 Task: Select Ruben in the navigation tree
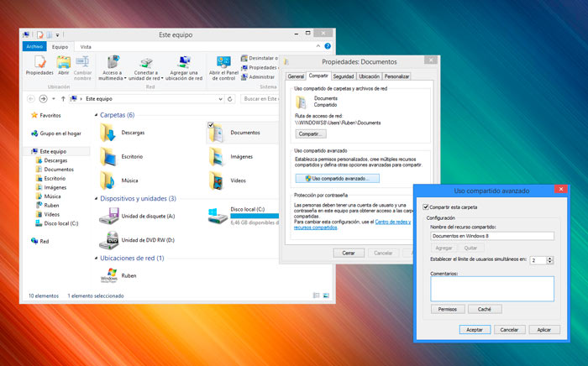point(47,206)
